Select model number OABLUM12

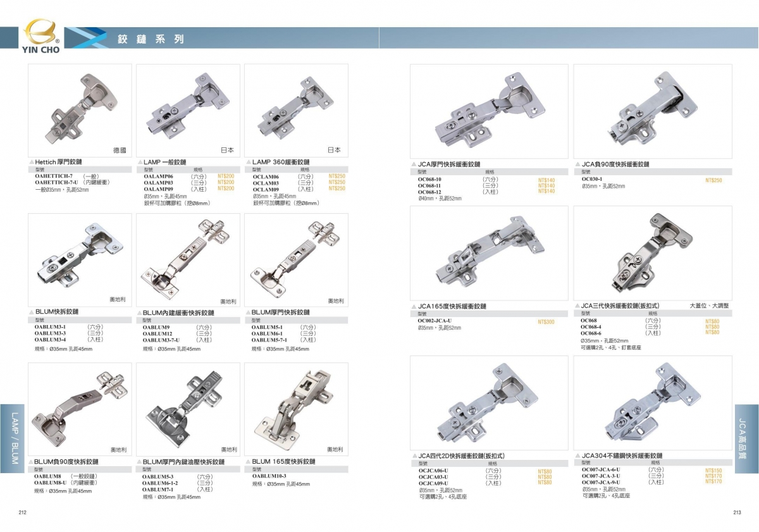pos(157,333)
